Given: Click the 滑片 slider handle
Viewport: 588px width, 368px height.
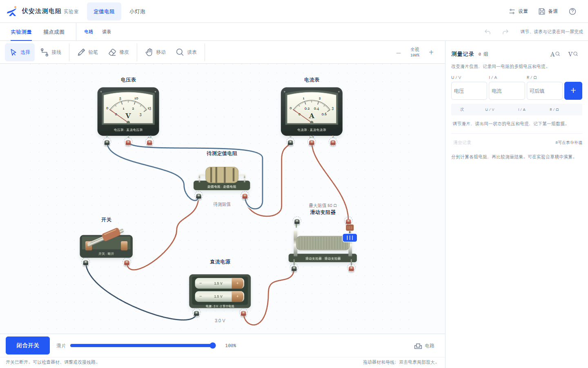Looking at the screenshot, I should pos(213,346).
